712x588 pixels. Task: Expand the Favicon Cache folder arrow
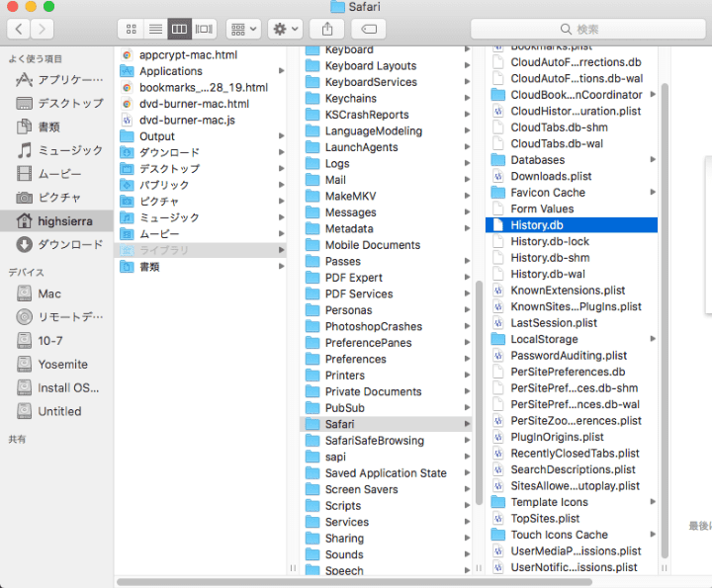coord(653,192)
